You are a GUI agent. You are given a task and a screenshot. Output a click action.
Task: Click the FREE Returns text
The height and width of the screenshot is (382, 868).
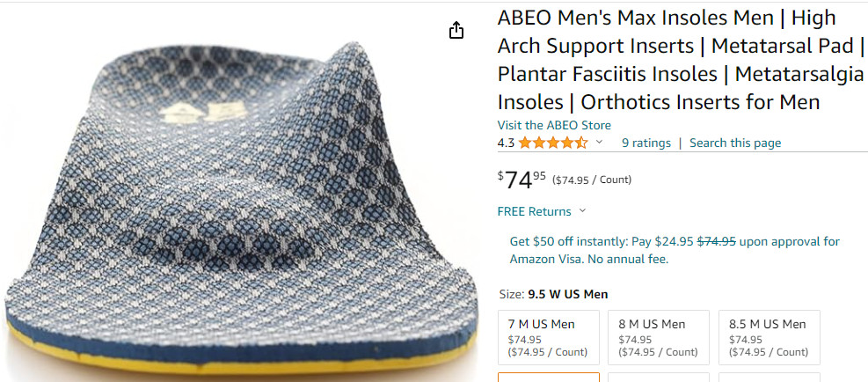(x=534, y=211)
